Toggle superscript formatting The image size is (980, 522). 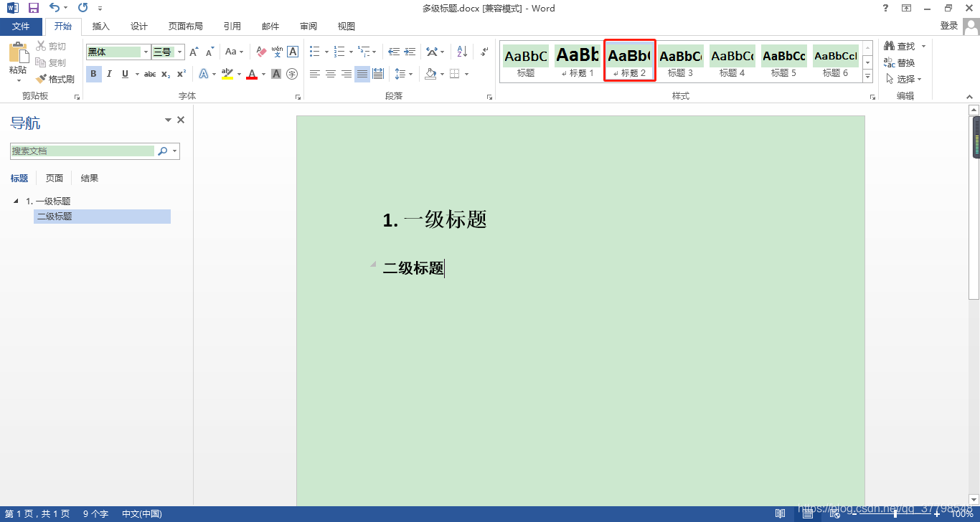click(x=181, y=74)
